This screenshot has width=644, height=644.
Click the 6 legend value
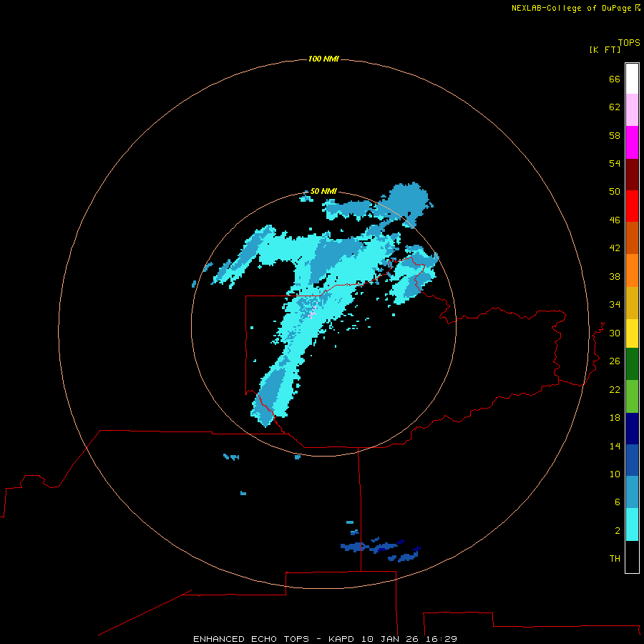[x=618, y=502]
